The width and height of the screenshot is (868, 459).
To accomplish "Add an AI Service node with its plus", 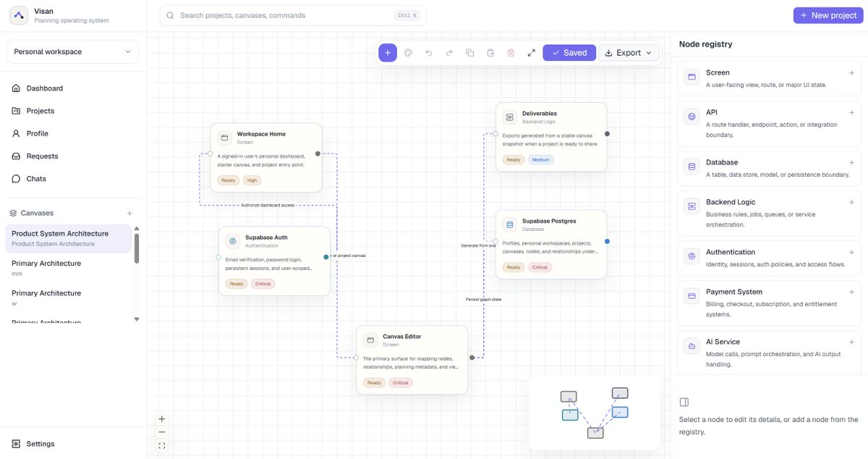I will click(x=851, y=342).
